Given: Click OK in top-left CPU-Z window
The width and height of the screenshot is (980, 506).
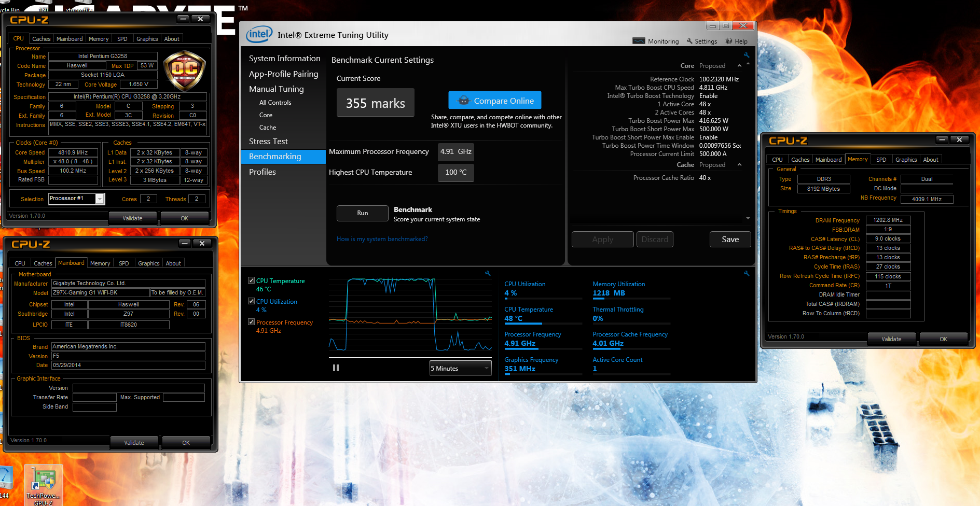Looking at the screenshot, I should point(185,218).
